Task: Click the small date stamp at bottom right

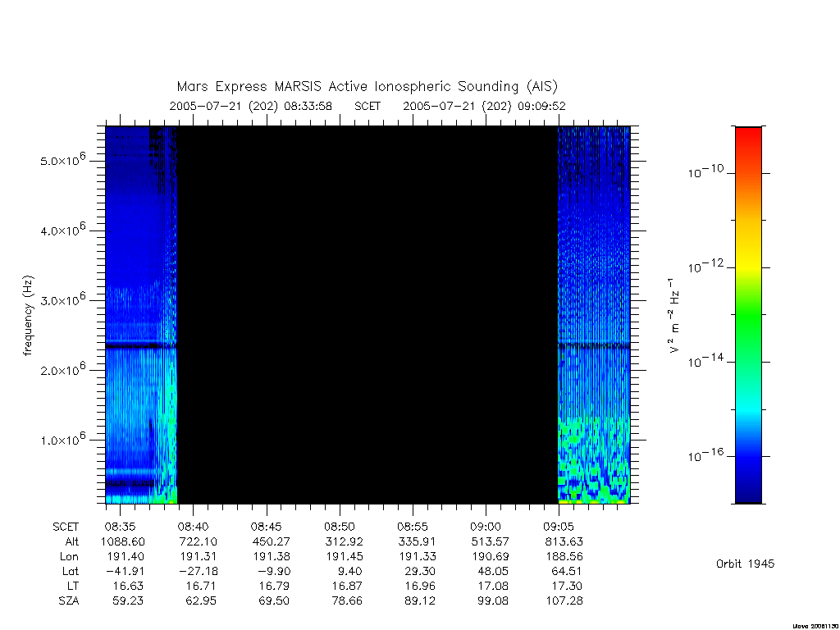Action: click(815, 626)
